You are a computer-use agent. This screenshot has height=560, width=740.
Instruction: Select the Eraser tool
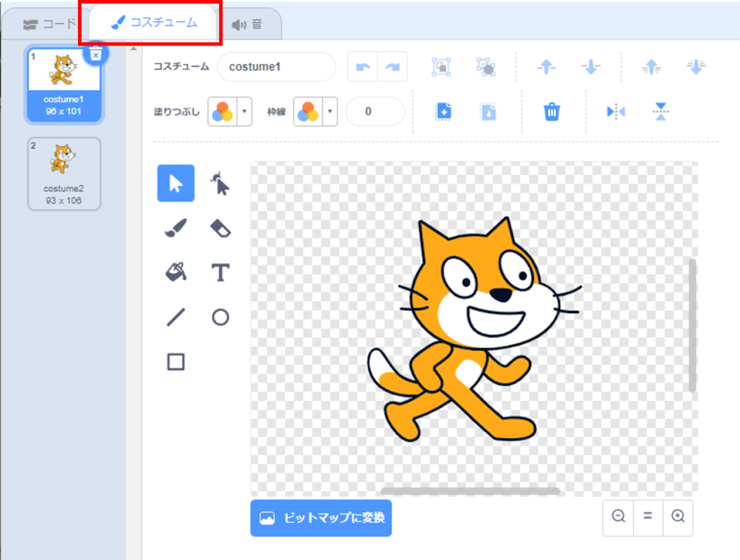pos(220,228)
